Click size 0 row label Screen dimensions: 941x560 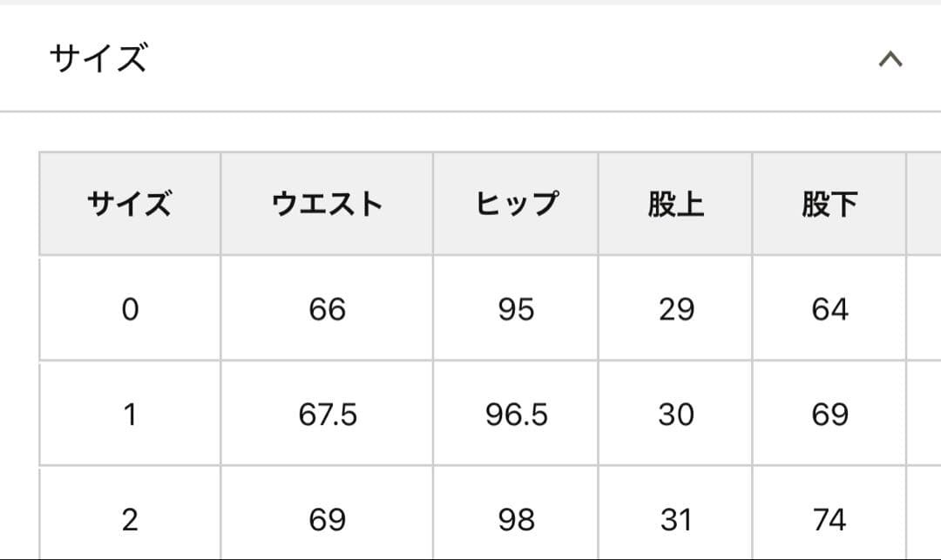coord(130,309)
